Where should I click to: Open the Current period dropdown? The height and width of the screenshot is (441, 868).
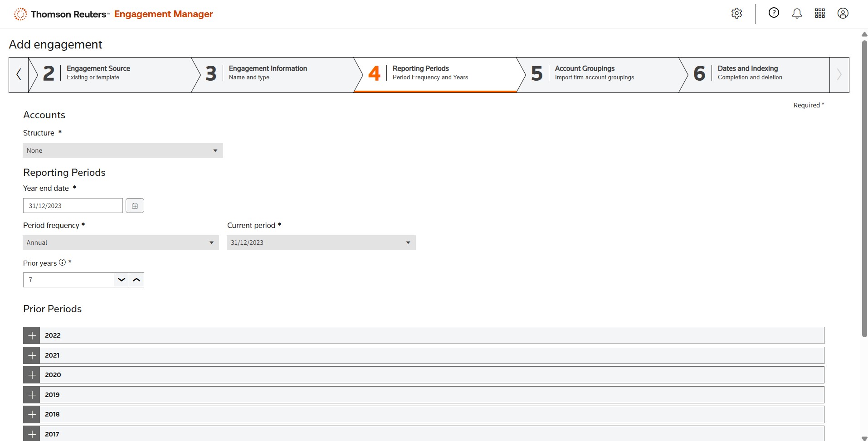[321, 242]
